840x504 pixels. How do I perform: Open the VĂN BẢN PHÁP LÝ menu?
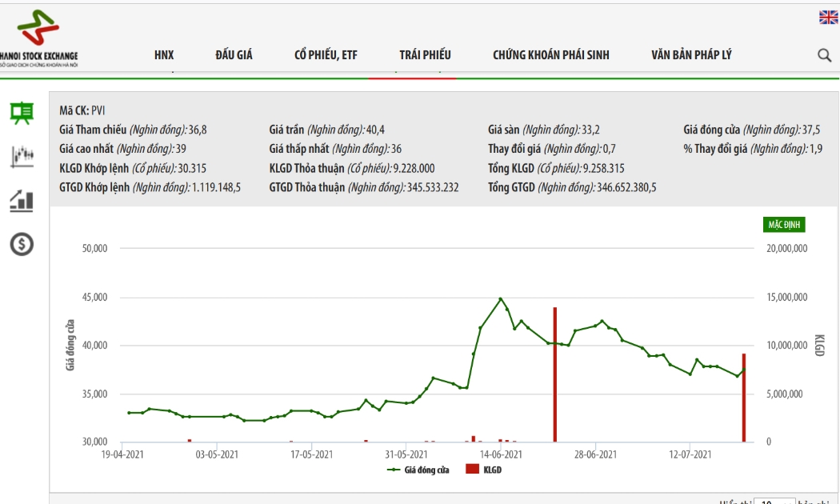point(691,54)
